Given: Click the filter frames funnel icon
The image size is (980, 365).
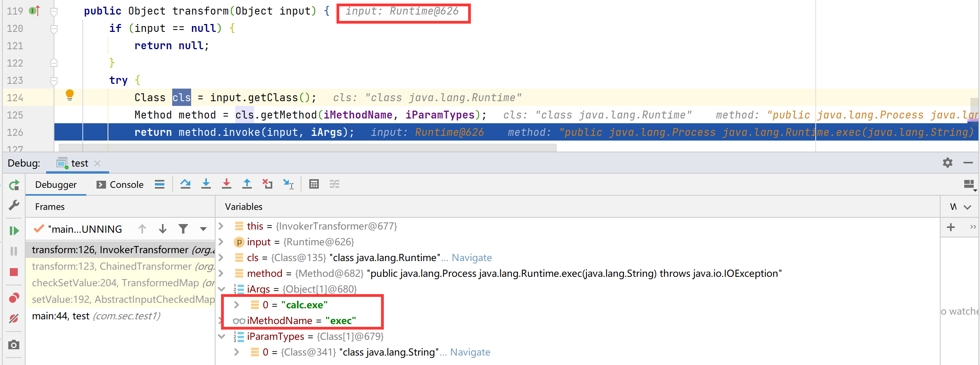Looking at the screenshot, I should [x=183, y=229].
